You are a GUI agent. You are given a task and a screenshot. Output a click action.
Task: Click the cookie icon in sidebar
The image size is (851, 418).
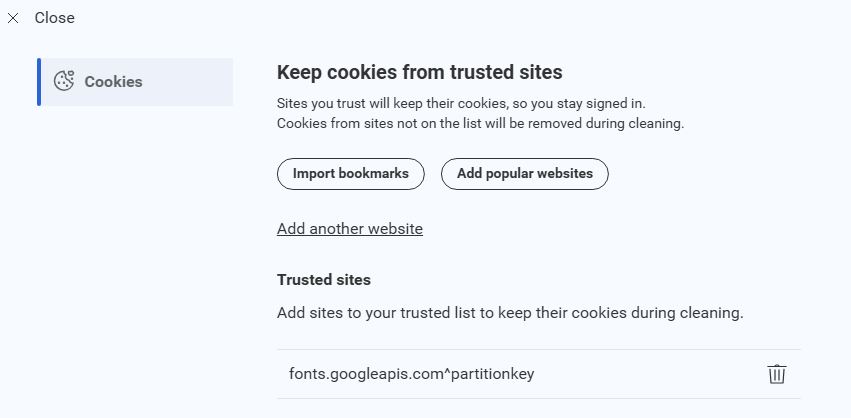tap(64, 82)
